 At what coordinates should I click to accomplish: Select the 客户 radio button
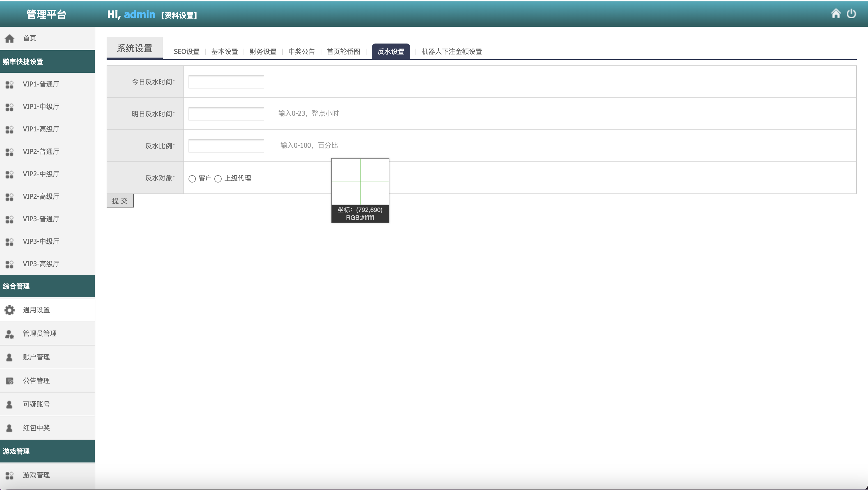tap(192, 179)
